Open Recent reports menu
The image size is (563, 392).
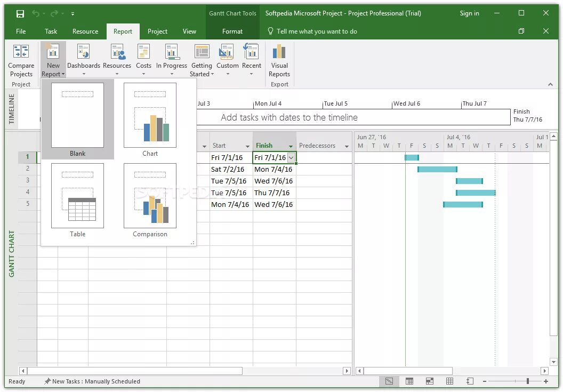(251, 60)
